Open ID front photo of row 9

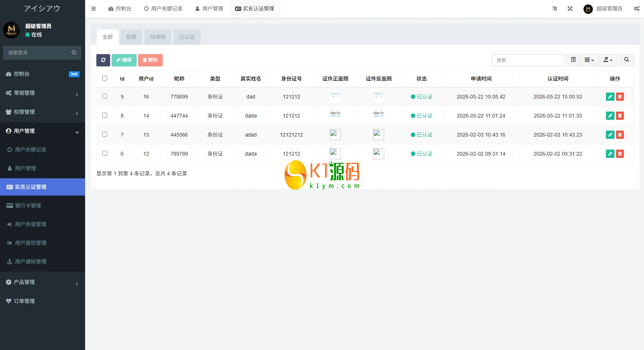[335, 97]
